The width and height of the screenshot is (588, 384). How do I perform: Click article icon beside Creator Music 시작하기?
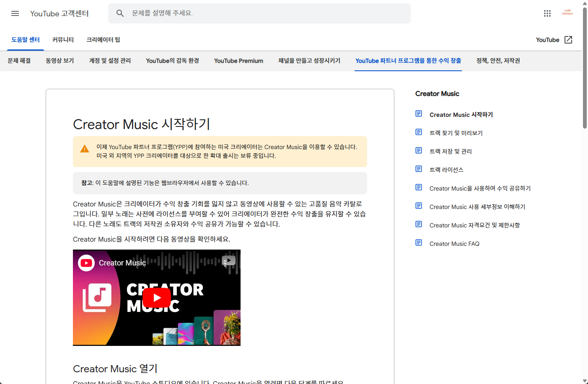419,113
